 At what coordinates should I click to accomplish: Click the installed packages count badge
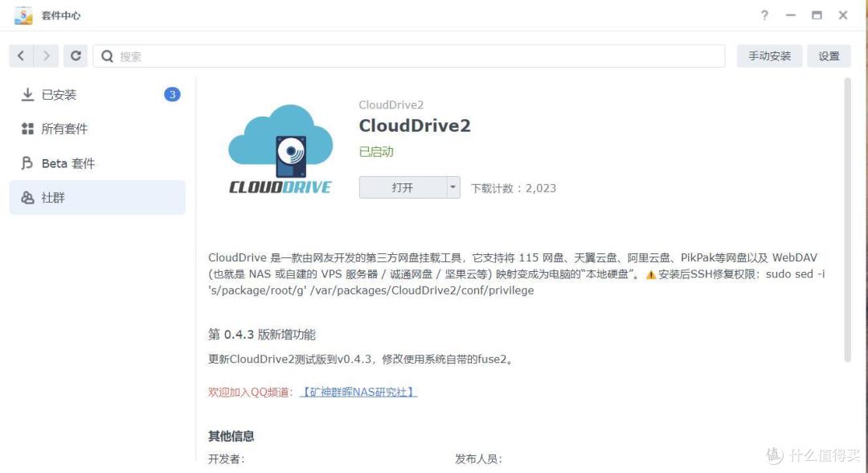[171, 93]
